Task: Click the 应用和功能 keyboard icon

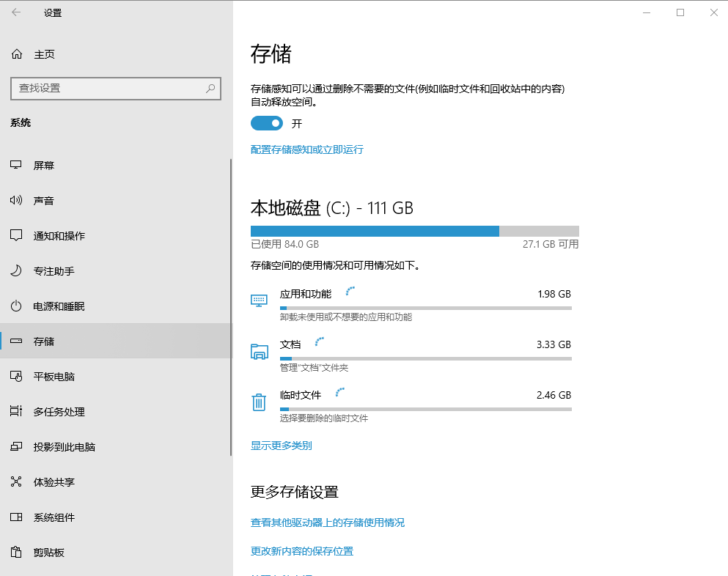Action: [x=259, y=300]
